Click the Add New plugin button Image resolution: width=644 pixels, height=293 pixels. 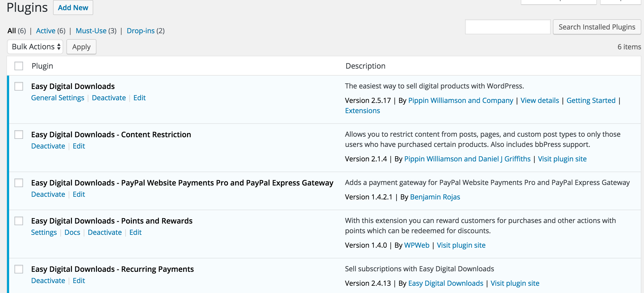[73, 8]
